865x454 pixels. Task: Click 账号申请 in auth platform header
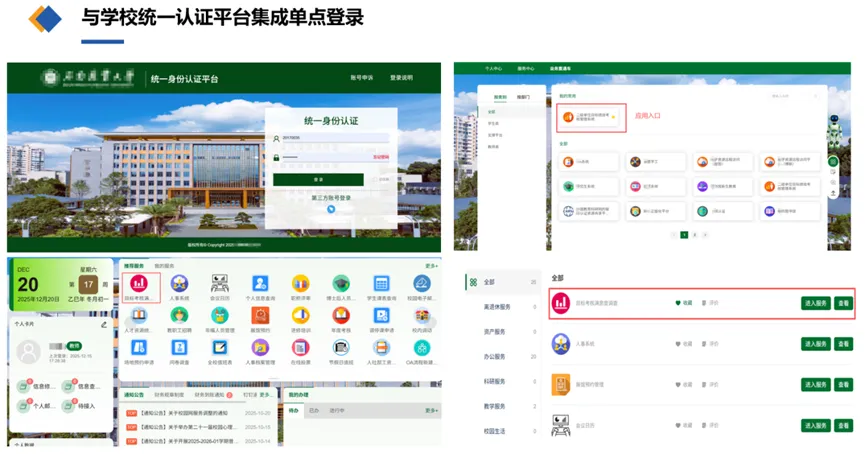[361, 78]
